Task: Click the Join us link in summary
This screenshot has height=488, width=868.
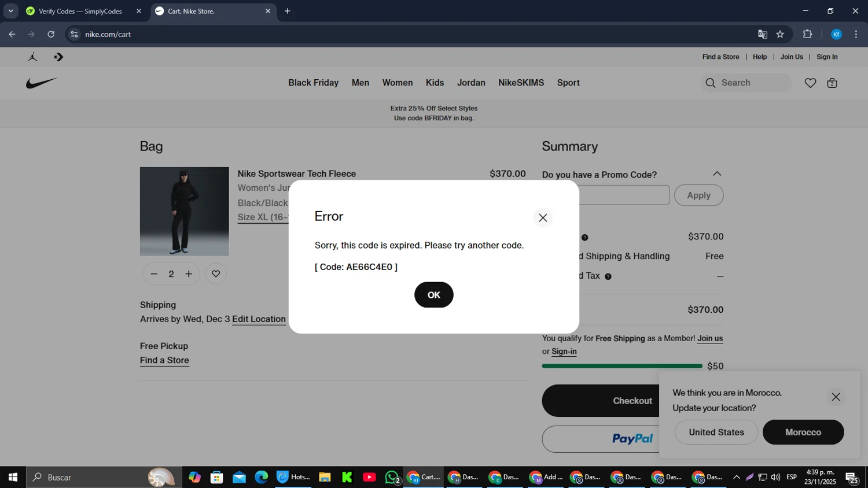Action: coord(710,338)
